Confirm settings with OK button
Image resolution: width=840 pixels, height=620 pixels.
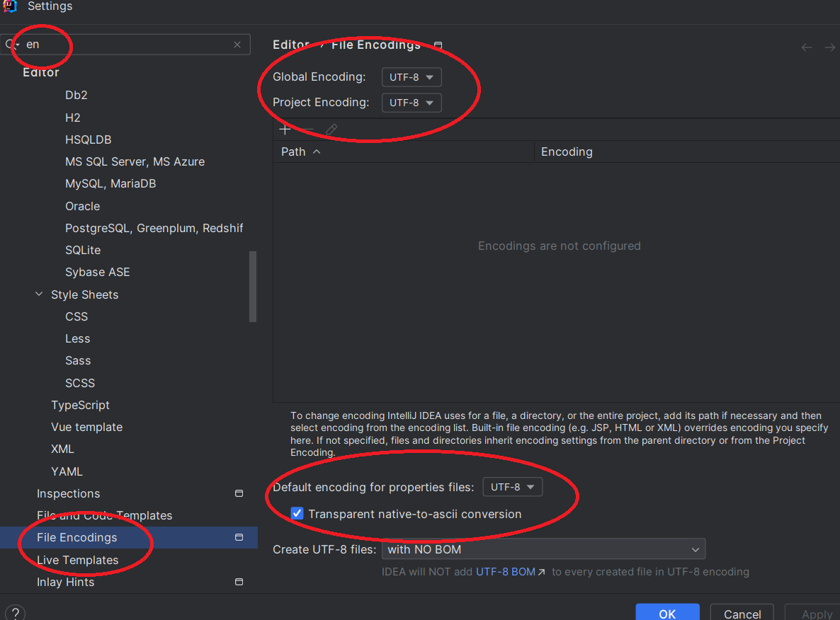pyautogui.click(x=667, y=613)
